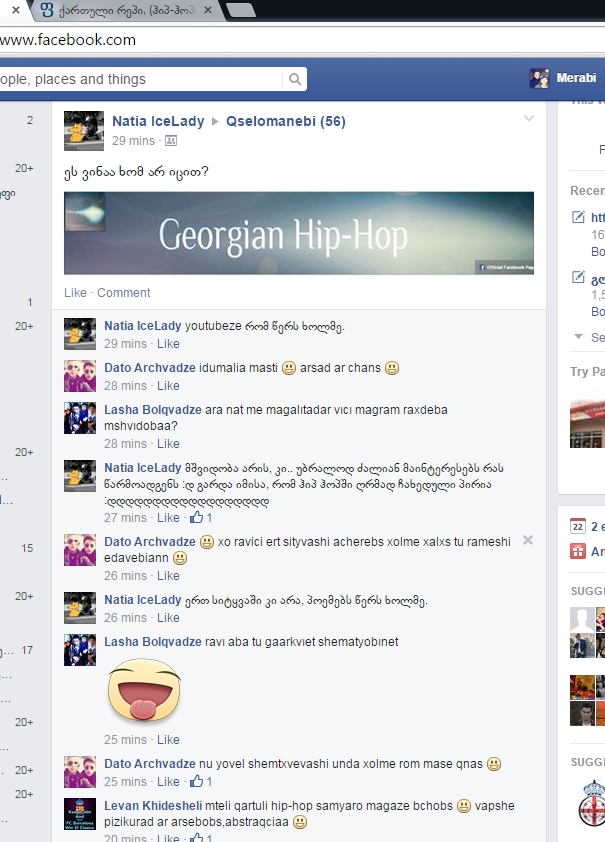
Task: Like Dato Archvadze's 'idumalia masti' comment
Action: click(168, 386)
